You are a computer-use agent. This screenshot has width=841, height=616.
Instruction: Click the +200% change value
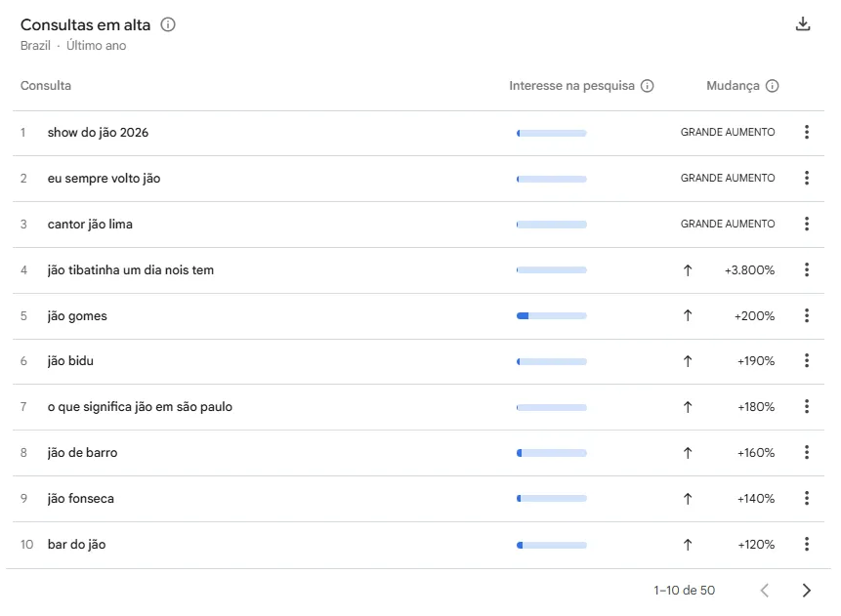coord(754,316)
